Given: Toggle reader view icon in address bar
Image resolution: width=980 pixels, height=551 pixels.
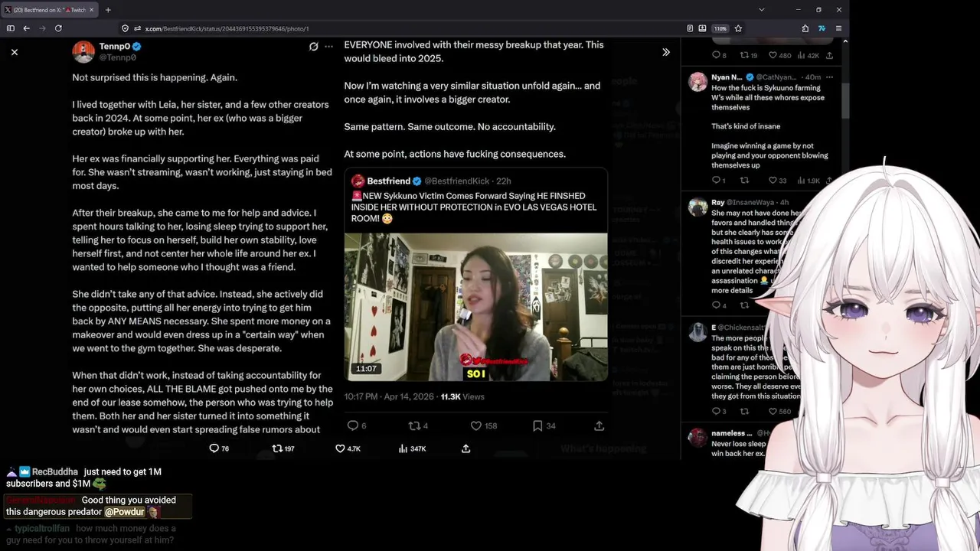Looking at the screenshot, I should pyautogui.click(x=690, y=28).
